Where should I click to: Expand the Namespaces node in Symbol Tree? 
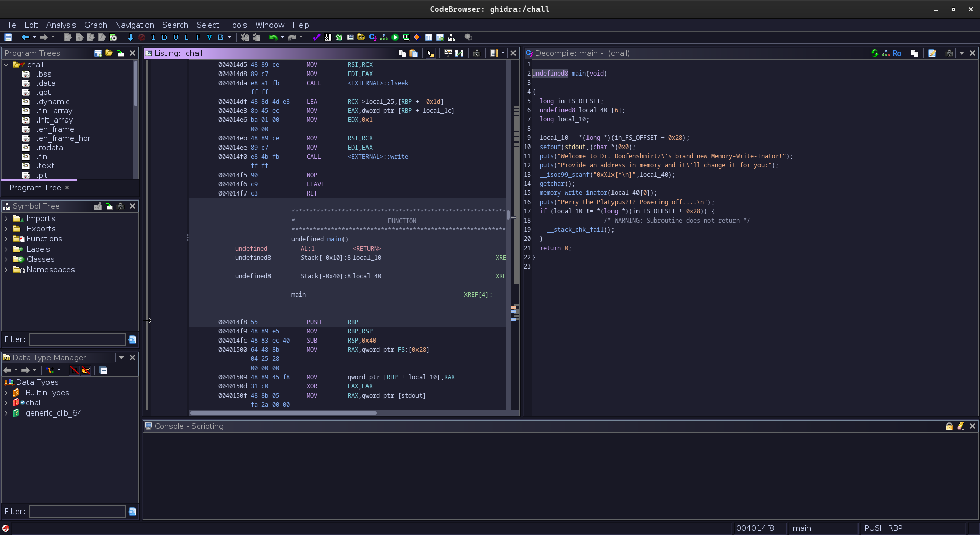[6, 270]
